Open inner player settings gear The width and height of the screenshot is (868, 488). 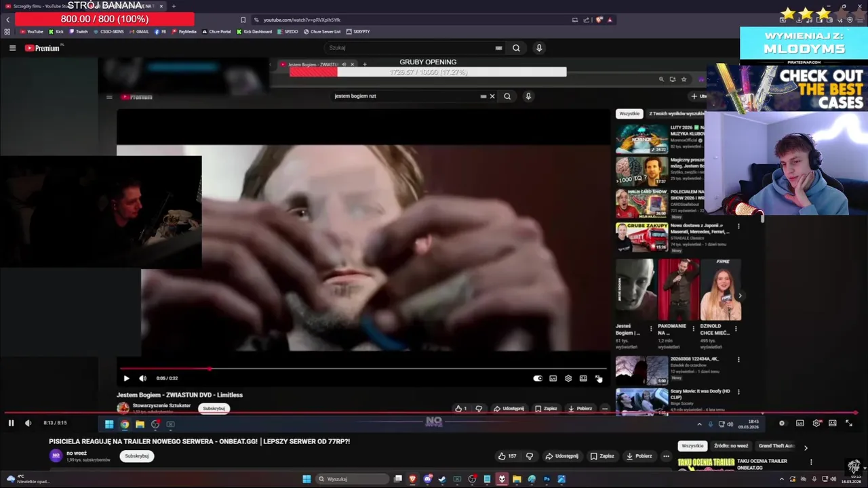click(x=568, y=378)
